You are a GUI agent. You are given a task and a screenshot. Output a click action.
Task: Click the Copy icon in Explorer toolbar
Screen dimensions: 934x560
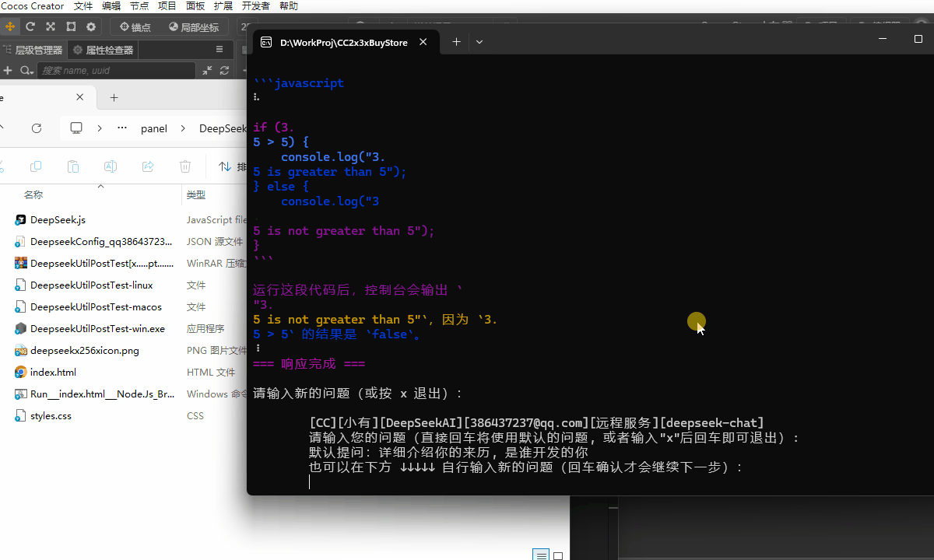point(36,166)
